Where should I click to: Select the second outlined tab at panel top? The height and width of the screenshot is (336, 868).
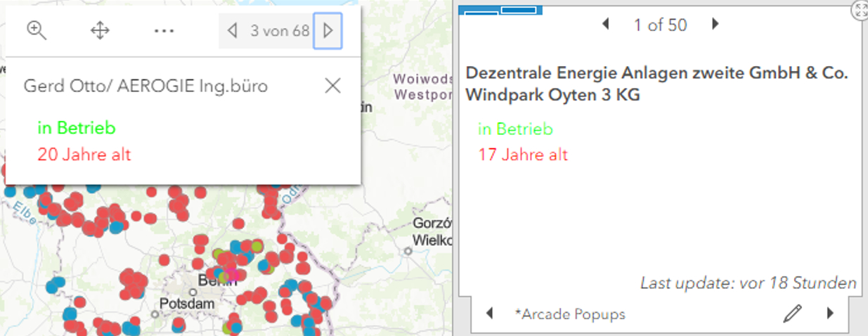[519, 10]
